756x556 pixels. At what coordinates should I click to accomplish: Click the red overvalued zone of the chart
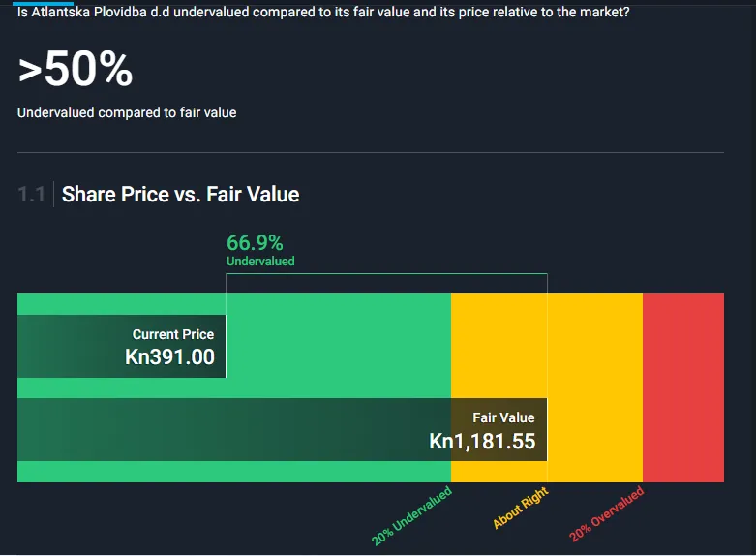point(682,387)
